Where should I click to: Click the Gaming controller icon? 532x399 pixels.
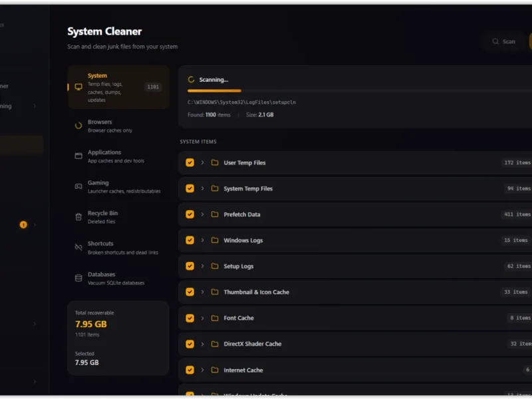tap(78, 186)
